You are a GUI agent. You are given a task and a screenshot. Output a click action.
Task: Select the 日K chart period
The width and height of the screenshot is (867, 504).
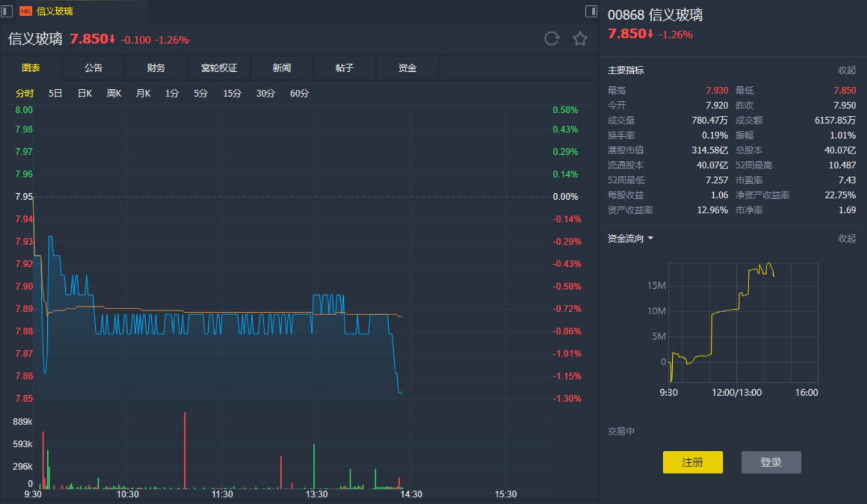(x=84, y=93)
